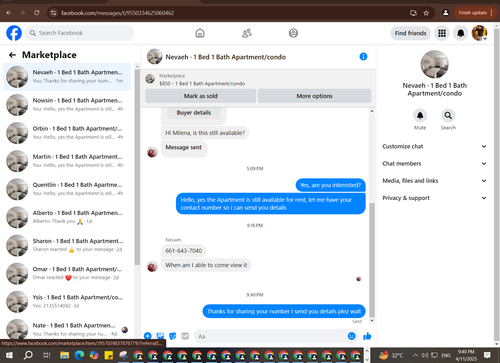This screenshot has width=500, height=363.
Task: Send a thumbs-up like
Action: (367, 336)
